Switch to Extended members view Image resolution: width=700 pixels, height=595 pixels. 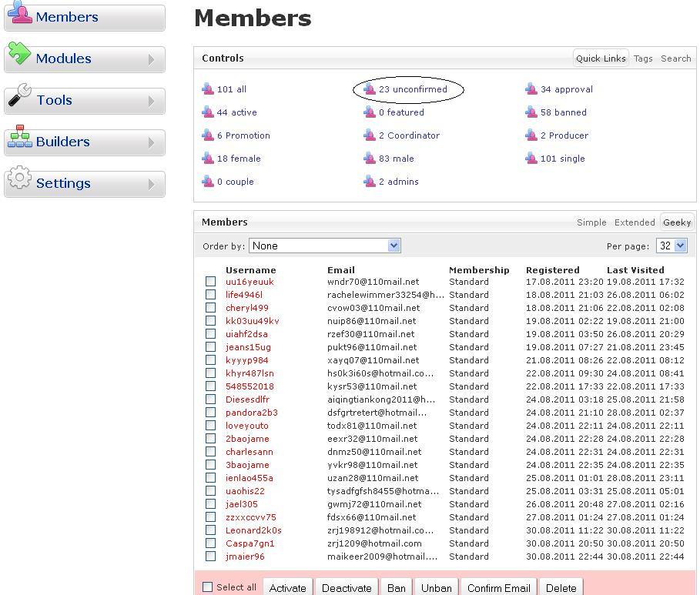(x=635, y=222)
